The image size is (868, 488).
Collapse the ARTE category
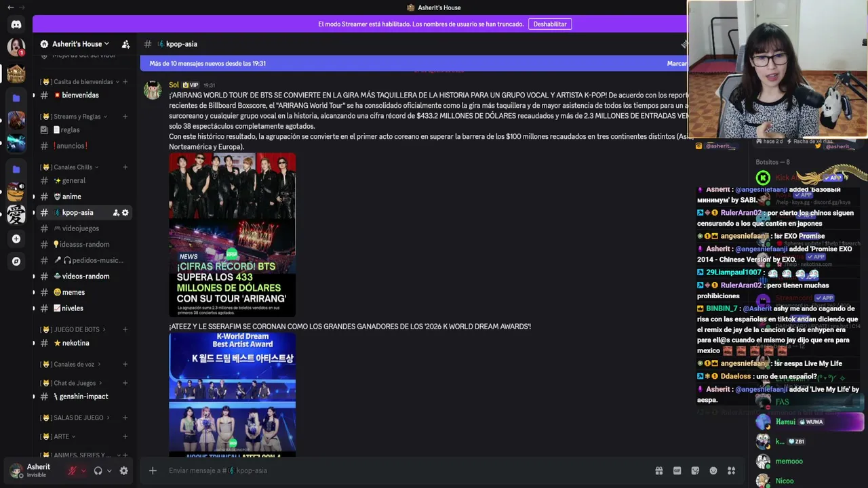[x=58, y=436]
